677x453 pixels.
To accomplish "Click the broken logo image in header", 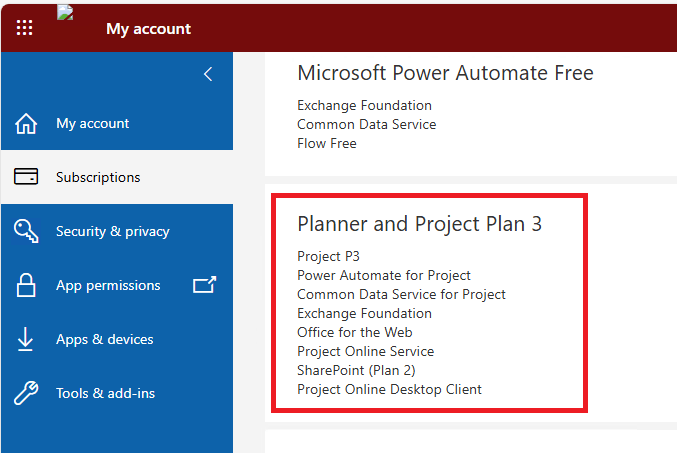I will pos(66,13).
